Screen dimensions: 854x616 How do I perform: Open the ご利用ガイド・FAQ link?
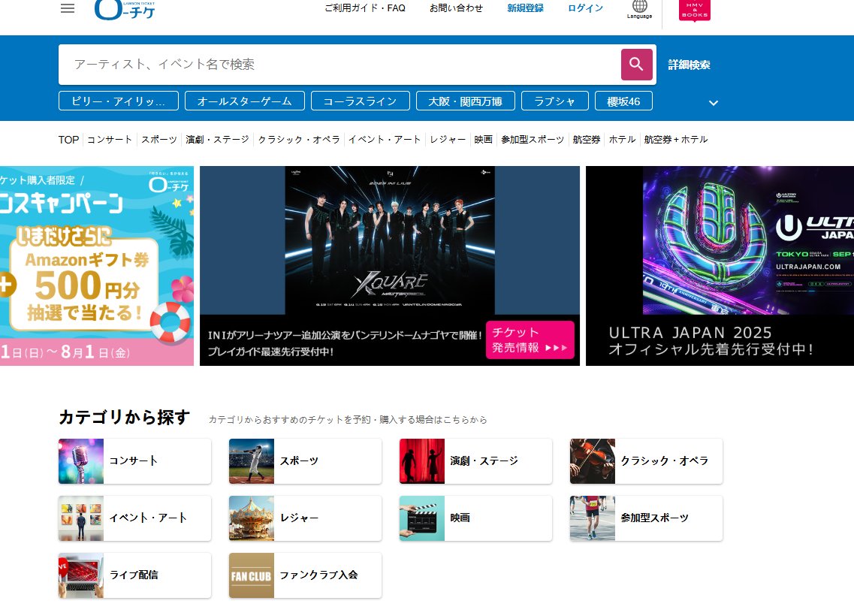point(365,8)
